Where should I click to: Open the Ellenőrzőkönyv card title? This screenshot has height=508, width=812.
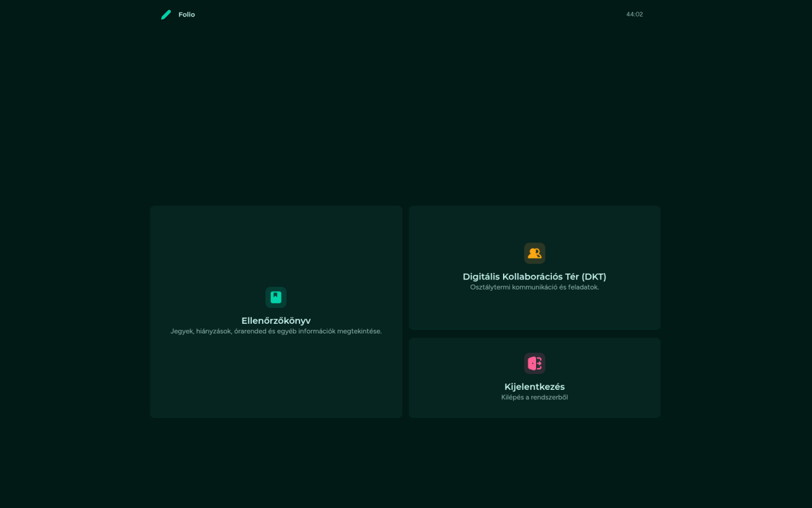point(276,321)
